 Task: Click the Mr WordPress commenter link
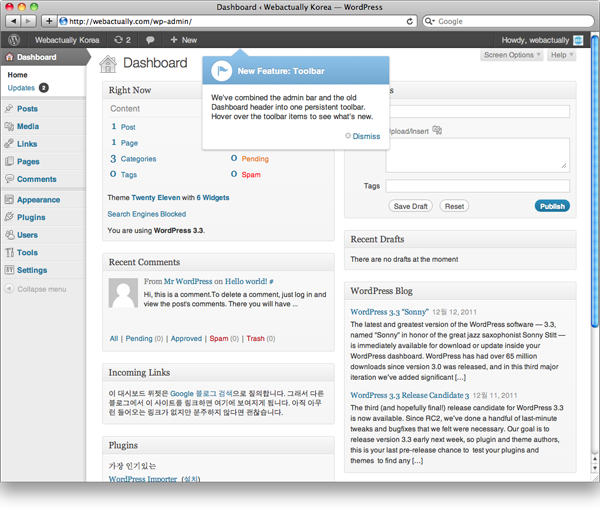click(188, 281)
